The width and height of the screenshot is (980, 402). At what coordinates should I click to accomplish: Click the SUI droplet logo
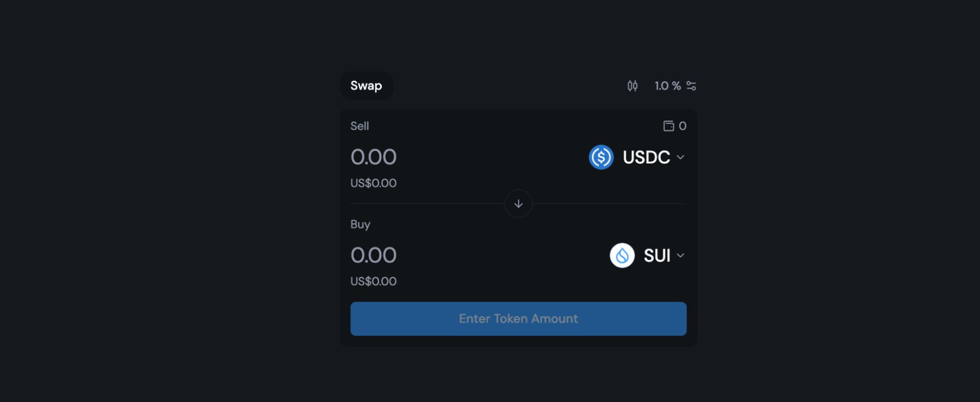pyautogui.click(x=622, y=256)
